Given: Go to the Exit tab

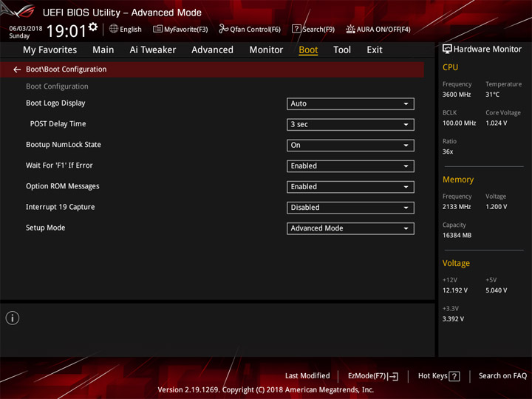Looking at the screenshot, I should click(x=374, y=50).
